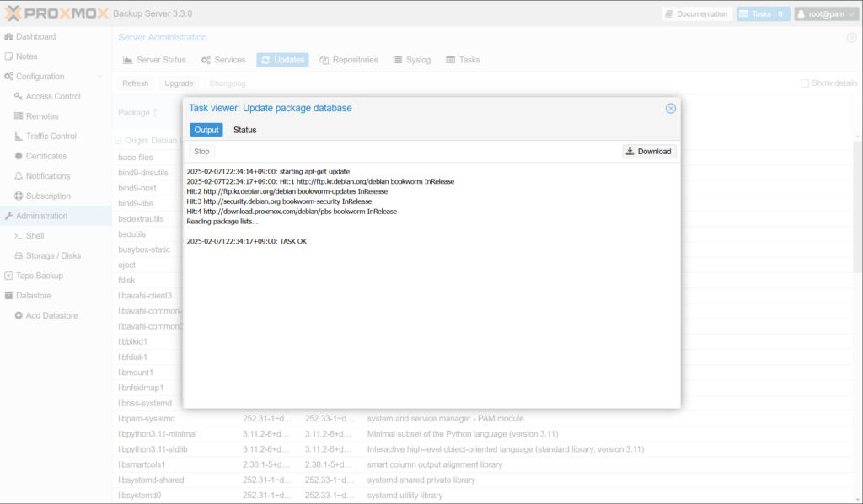Screen dimensions: 863x504
Task: Sort by the Package column header
Action: click(x=133, y=113)
